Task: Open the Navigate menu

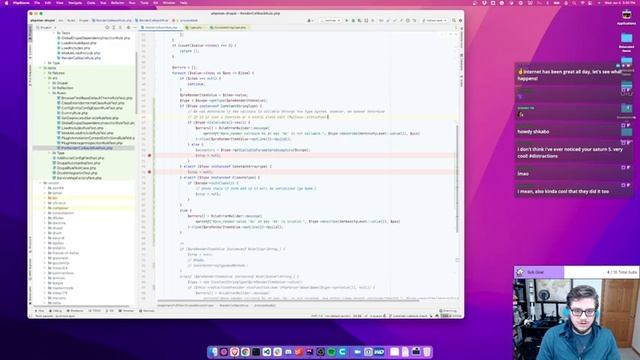Action: [75, 3]
